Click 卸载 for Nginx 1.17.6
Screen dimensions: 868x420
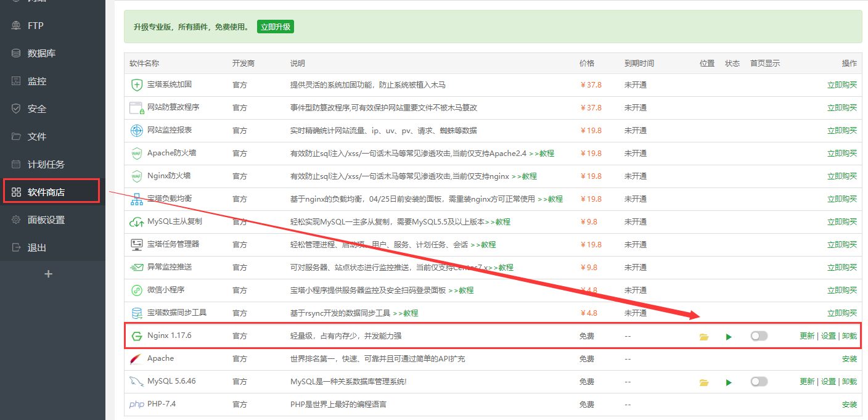pyautogui.click(x=849, y=336)
